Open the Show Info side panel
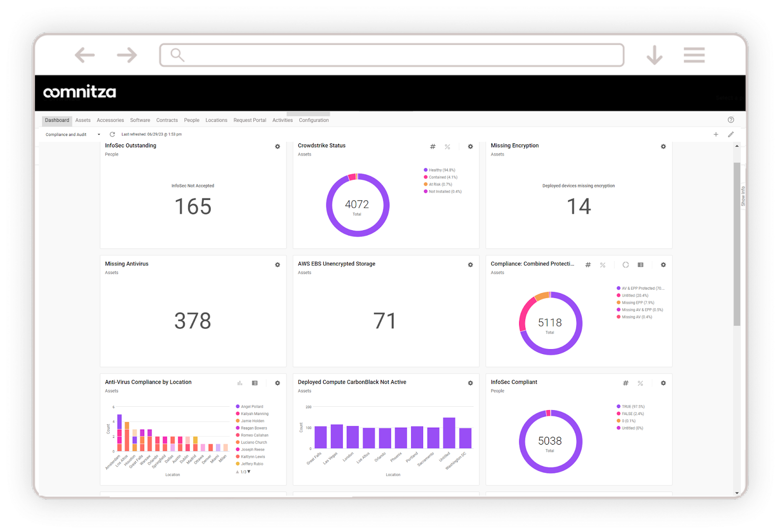780x532 pixels. pyautogui.click(x=743, y=196)
